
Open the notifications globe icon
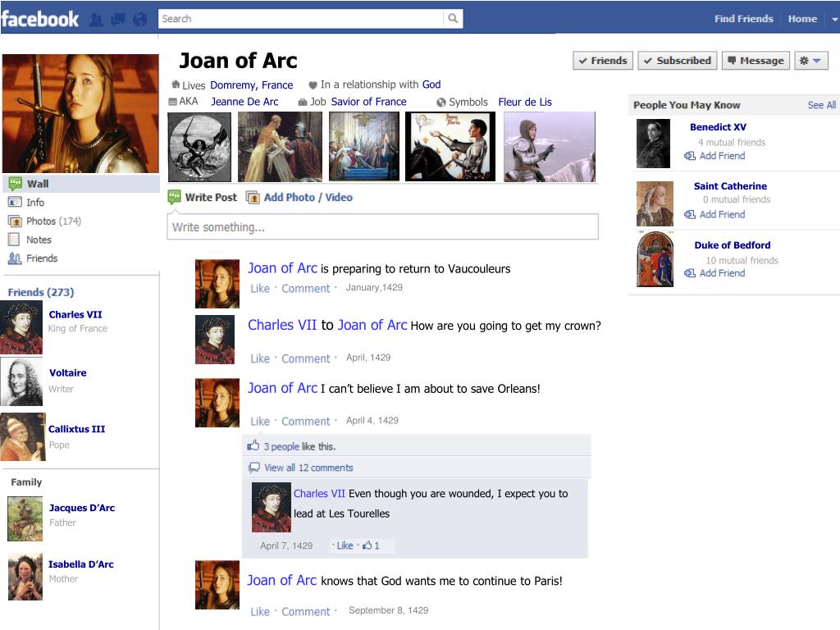tap(139, 20)
